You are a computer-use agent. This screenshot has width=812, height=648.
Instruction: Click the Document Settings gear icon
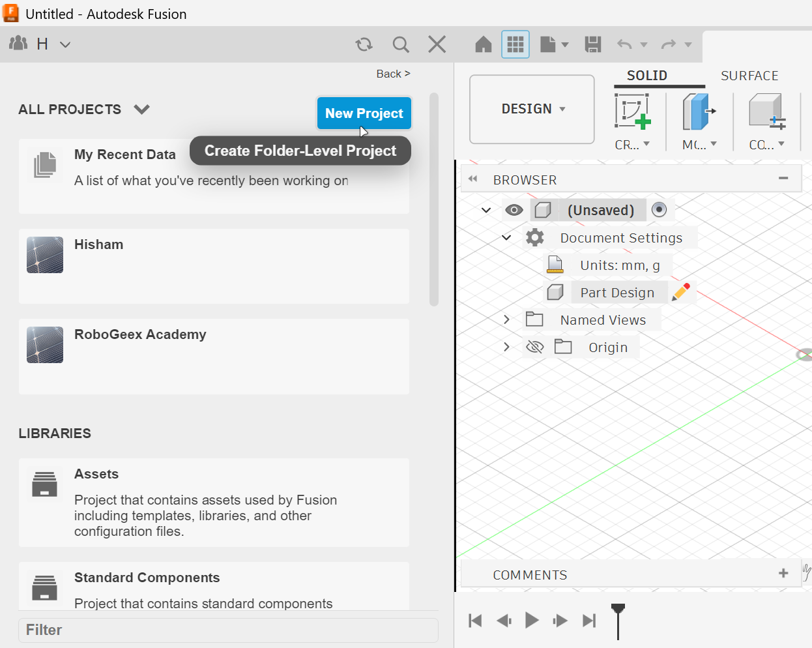pos(535,237)
